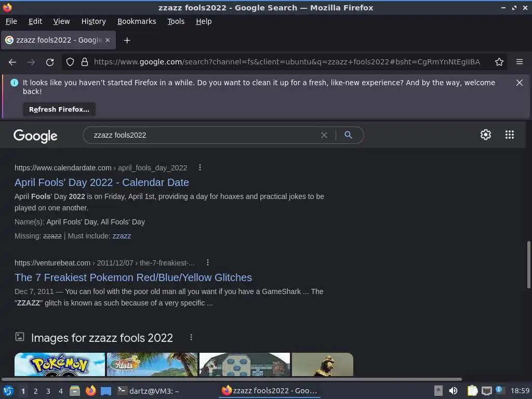This screenshot has width=532, height=399.
Task: Close the zzazz fools2022 Google tab
Action: pos(108,40)
